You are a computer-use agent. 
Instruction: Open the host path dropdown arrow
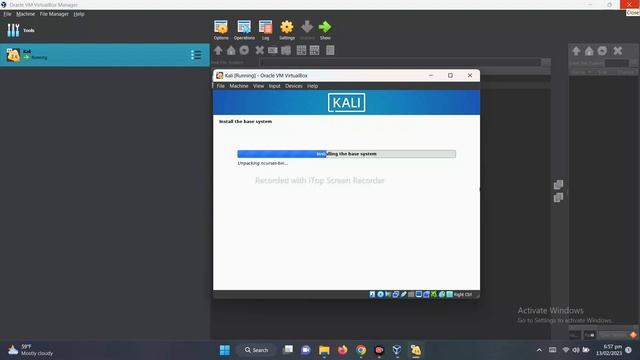point(546,62)
